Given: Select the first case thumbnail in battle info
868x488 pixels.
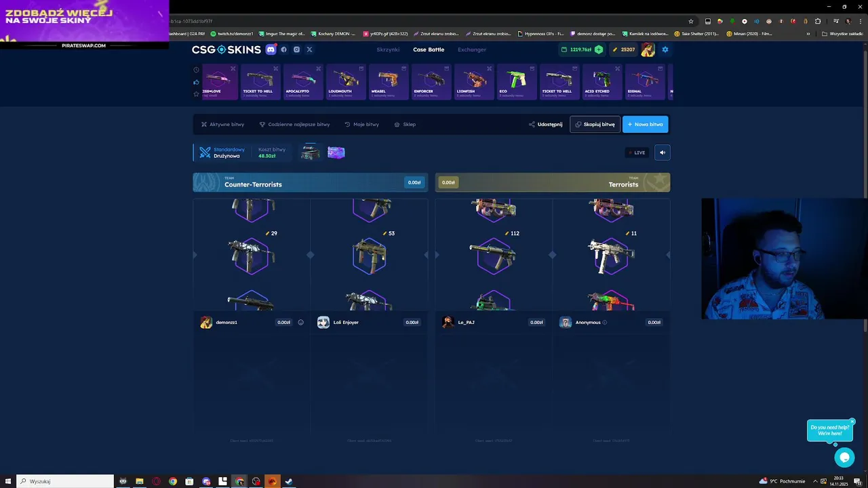Looking at the screenshot, I should 310,152.
